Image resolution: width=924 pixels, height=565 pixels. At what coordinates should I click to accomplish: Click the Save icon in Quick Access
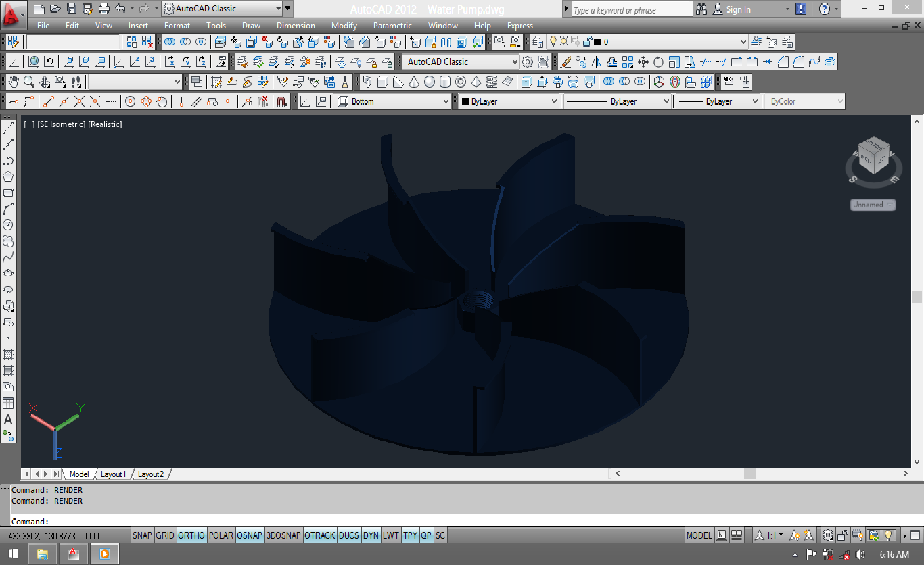[72, 9]
